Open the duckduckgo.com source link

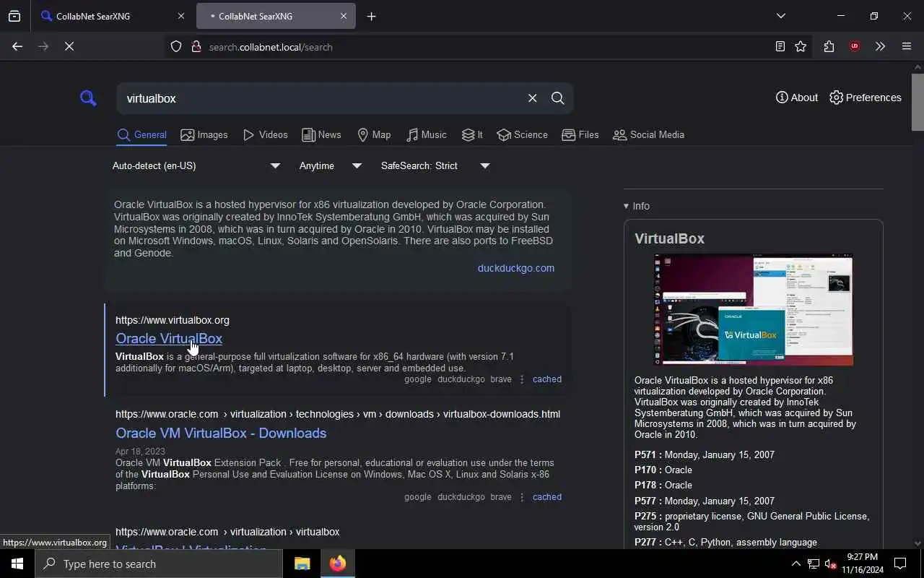click(516, 268)
